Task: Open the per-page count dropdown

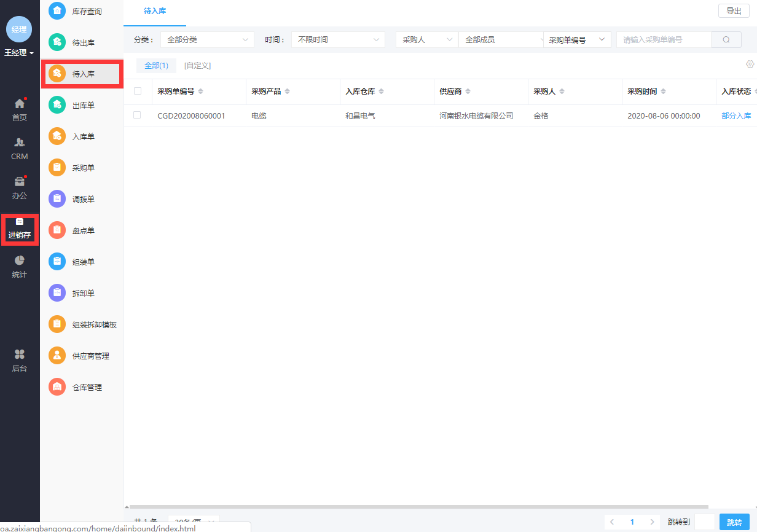Action: pyautogui.click(x=194, y=522)
